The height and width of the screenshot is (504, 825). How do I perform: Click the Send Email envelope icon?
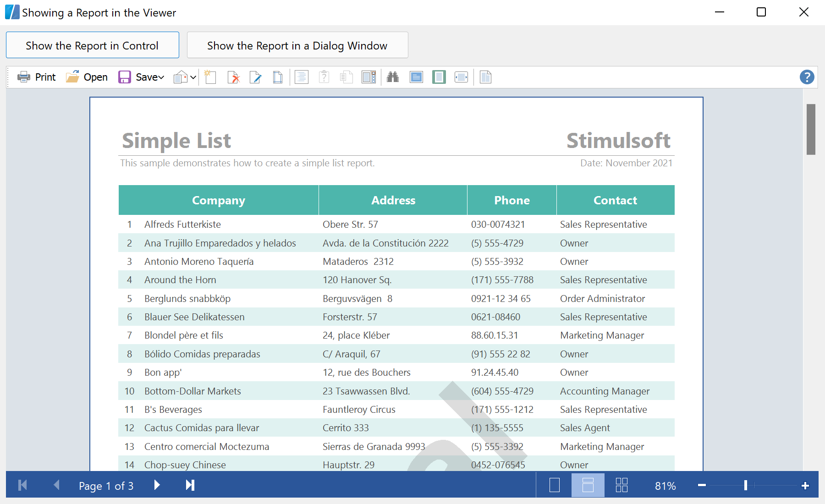(181, 77)
